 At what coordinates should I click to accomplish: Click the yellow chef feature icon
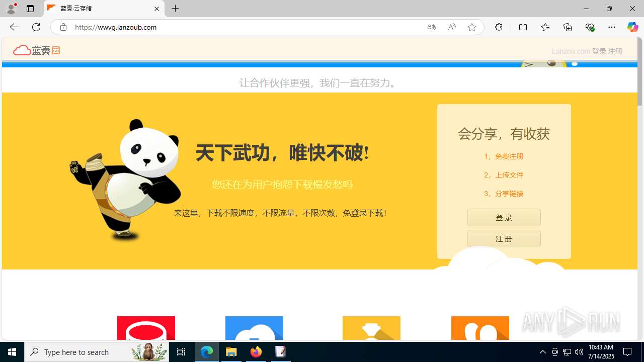tap(371, 328)
